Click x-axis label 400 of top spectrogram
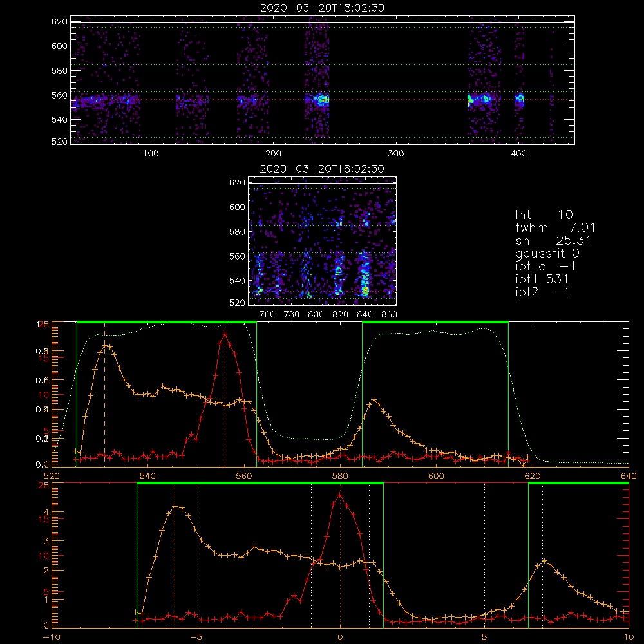644x644 pixels. 518,153
